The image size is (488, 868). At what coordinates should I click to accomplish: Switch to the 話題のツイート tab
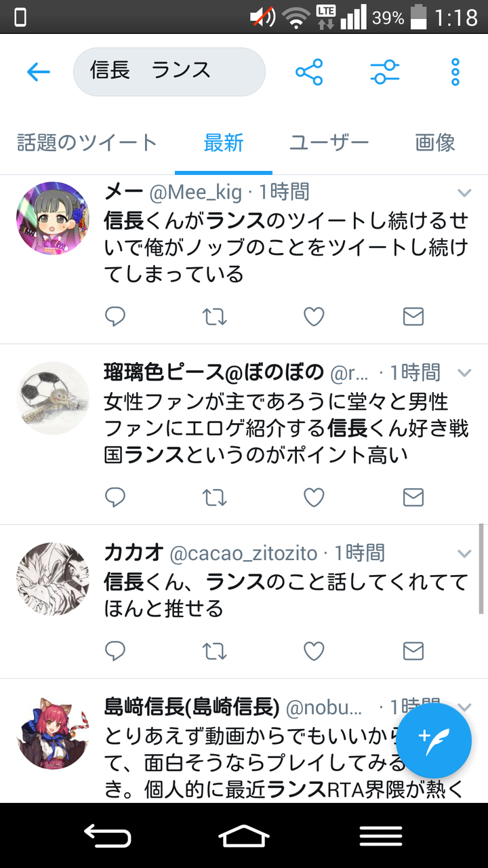point(87,143)
